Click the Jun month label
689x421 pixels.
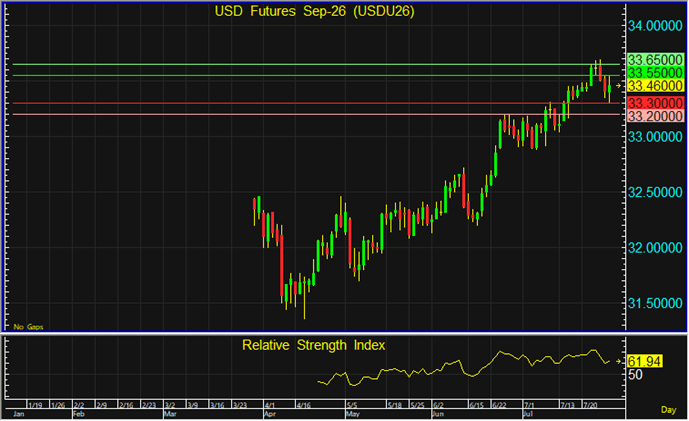[x=438, y=414]
